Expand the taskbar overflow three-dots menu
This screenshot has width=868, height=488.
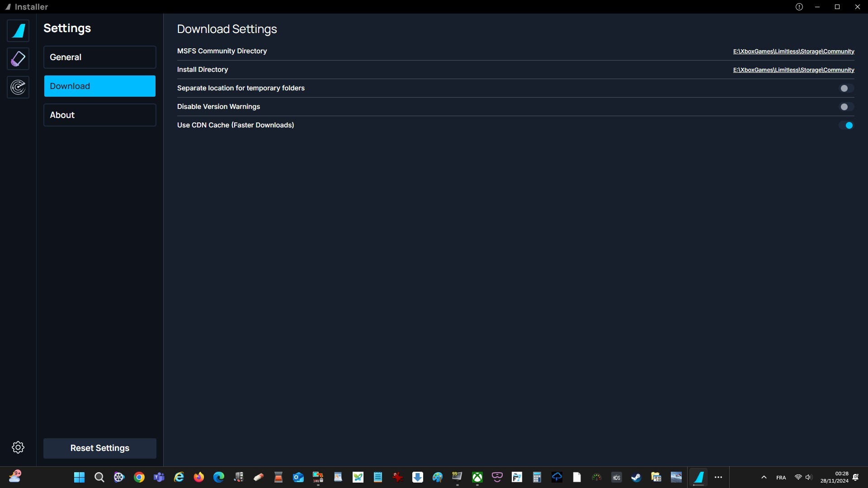tap(718, 477)
